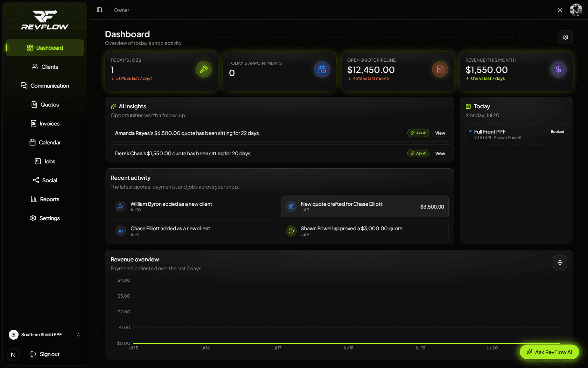588x368 pixels.
Task: Click the Reports bar chart icon
Action: tap(34, 199)
